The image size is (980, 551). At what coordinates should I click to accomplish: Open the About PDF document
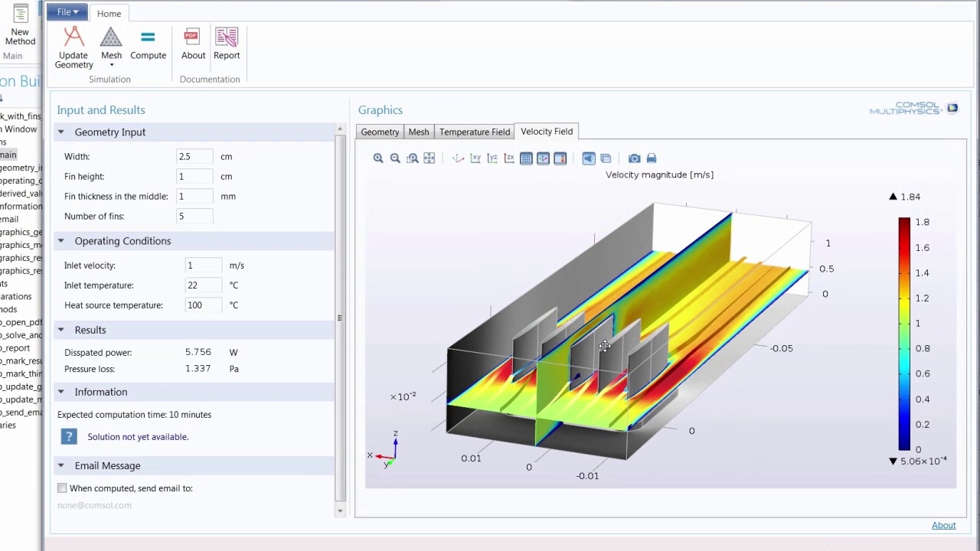193,44
